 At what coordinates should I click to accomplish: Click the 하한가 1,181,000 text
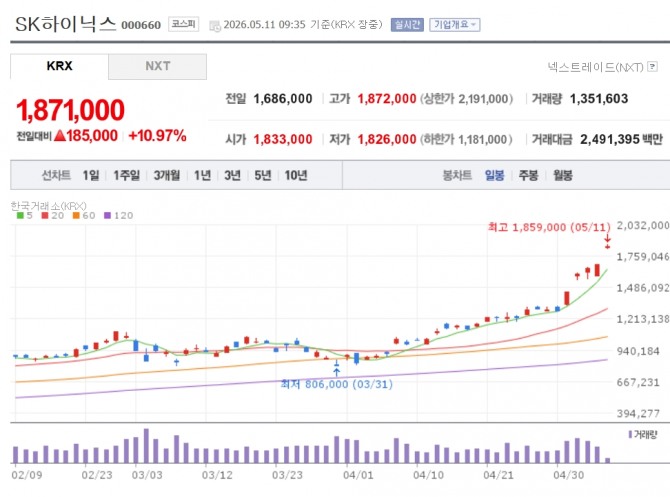466,139
